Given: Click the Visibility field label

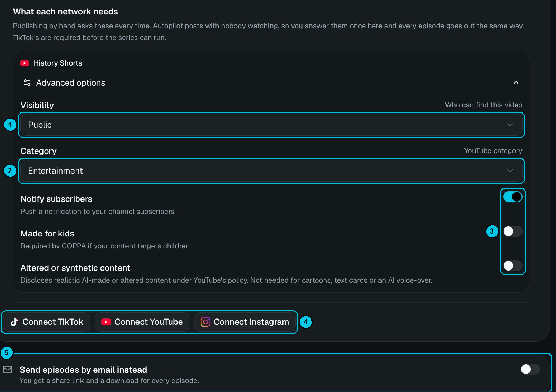Looking at the screenshot, I should click(x=37, y=105).
